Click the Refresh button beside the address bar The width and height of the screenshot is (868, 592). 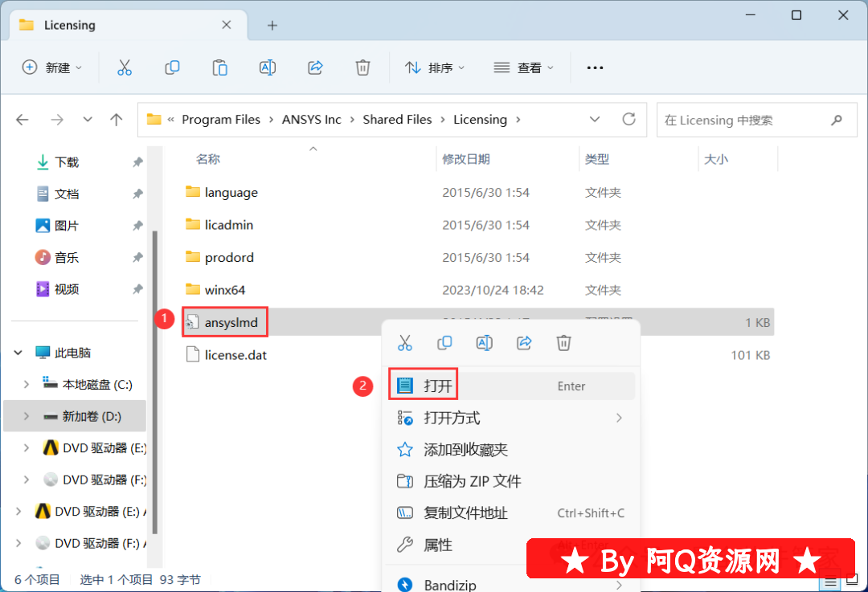[x=629, y=120]
